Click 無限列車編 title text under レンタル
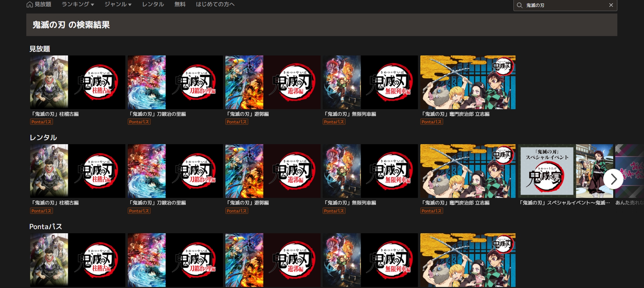 (350, 203)
